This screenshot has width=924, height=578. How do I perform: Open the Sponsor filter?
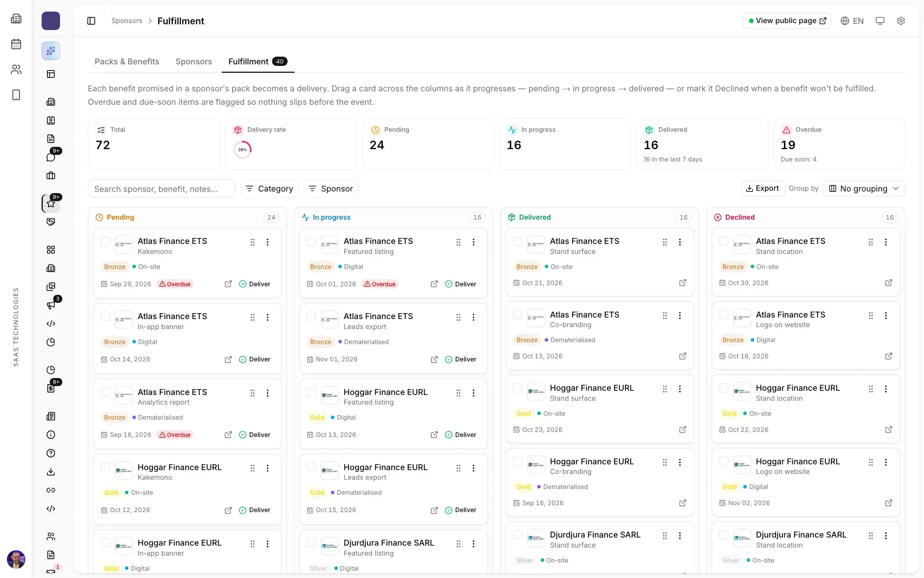(x=331, y=188)
